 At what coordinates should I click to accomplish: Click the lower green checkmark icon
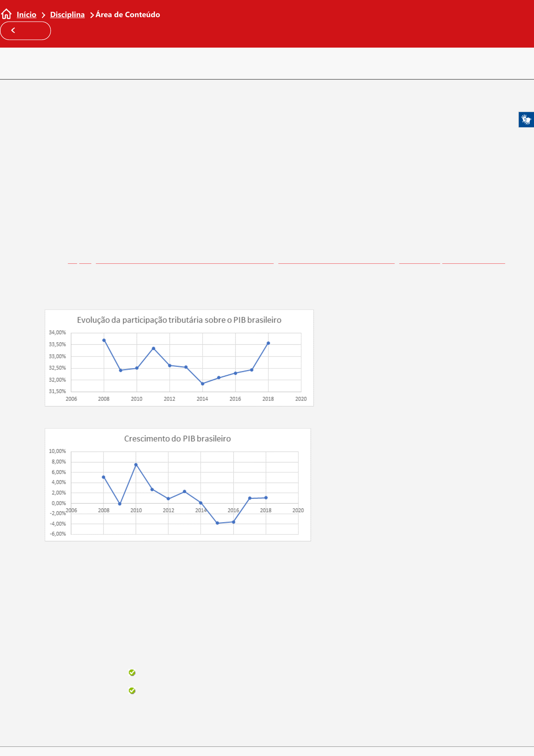tap(132, 691)
